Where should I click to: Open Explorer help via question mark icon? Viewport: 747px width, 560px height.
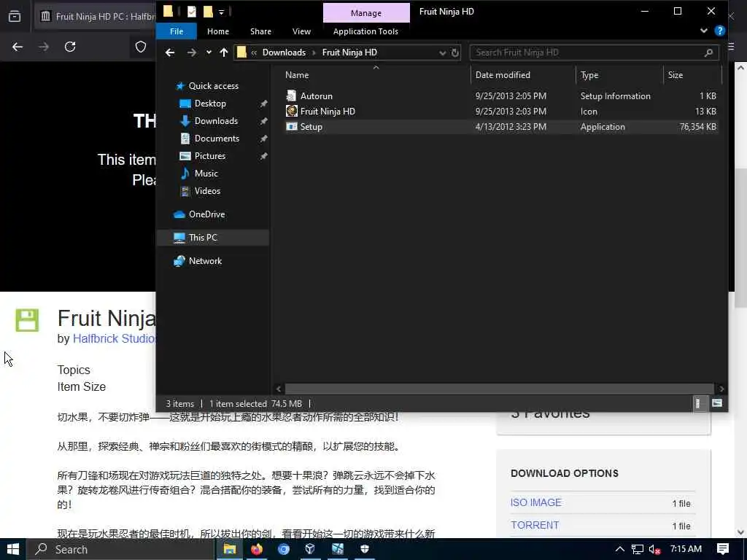(720, 31)
